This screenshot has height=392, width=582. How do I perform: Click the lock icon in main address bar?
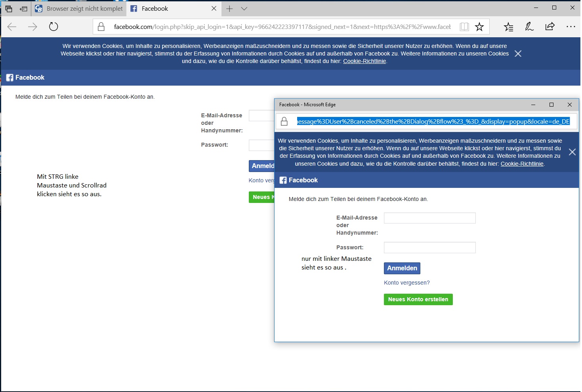(101, 27)
